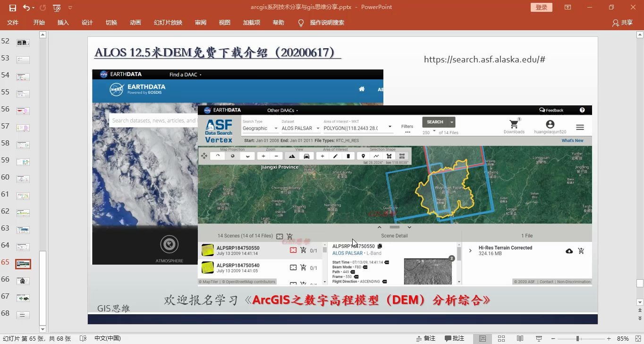This screenshot has height=344, width=644.
Task: Click thumbnail panel scroll-up arrow
Action: [x=42, y=34]
